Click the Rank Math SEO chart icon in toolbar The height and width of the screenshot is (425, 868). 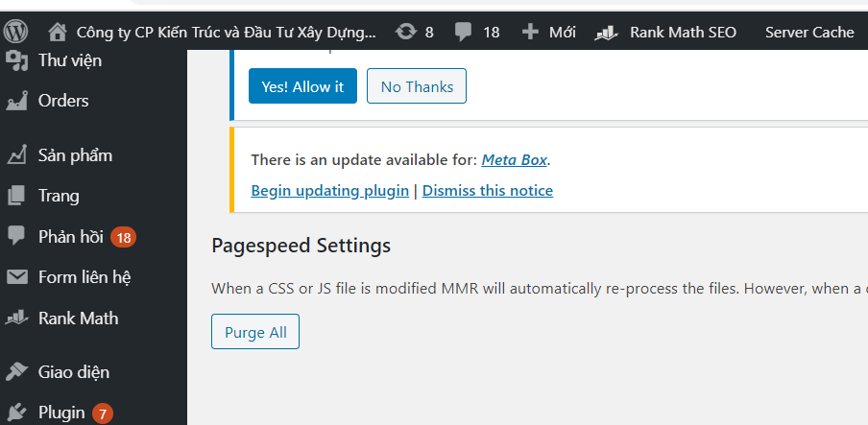click(x=606, y=33)
